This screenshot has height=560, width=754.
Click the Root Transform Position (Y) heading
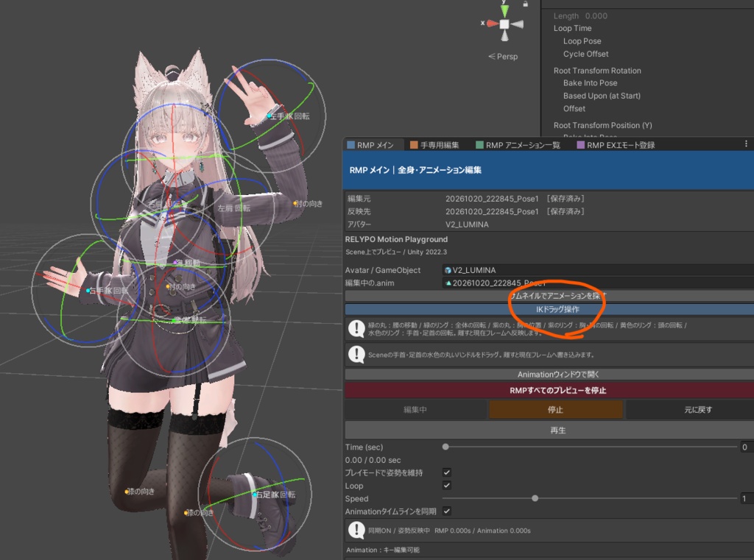tap(602, 125)
